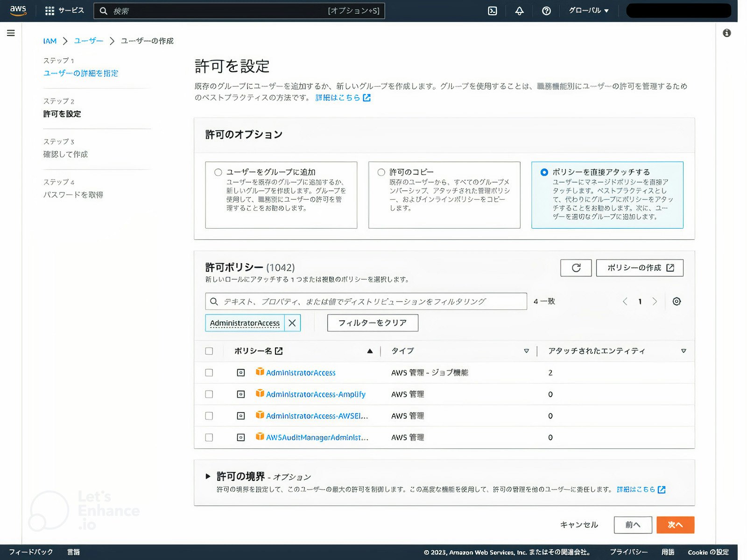Click the AdministratorAccess-AWSEl... policy box icon
The height and width of the screenshot is (560, 747).
[x=260, y=415]
